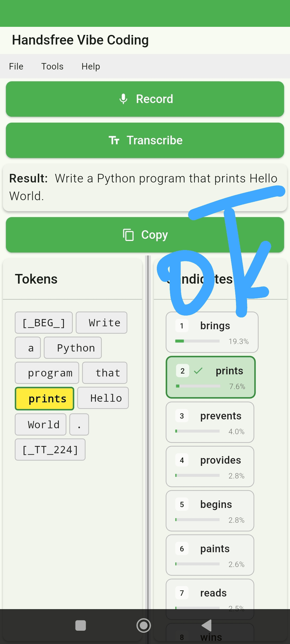
Task: Click the divider between Tokens and Candidates panels
Action: 148,429
